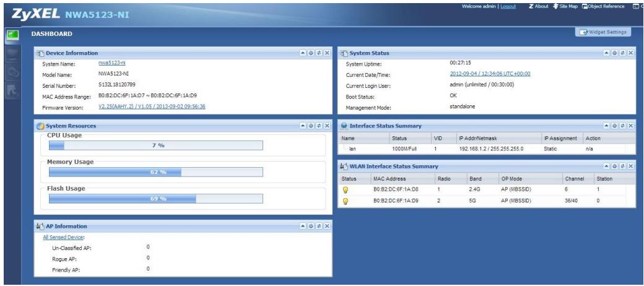Click the standalone management mode value
The width and height of the screenshot is (644, 286).
tap(463, 106)
